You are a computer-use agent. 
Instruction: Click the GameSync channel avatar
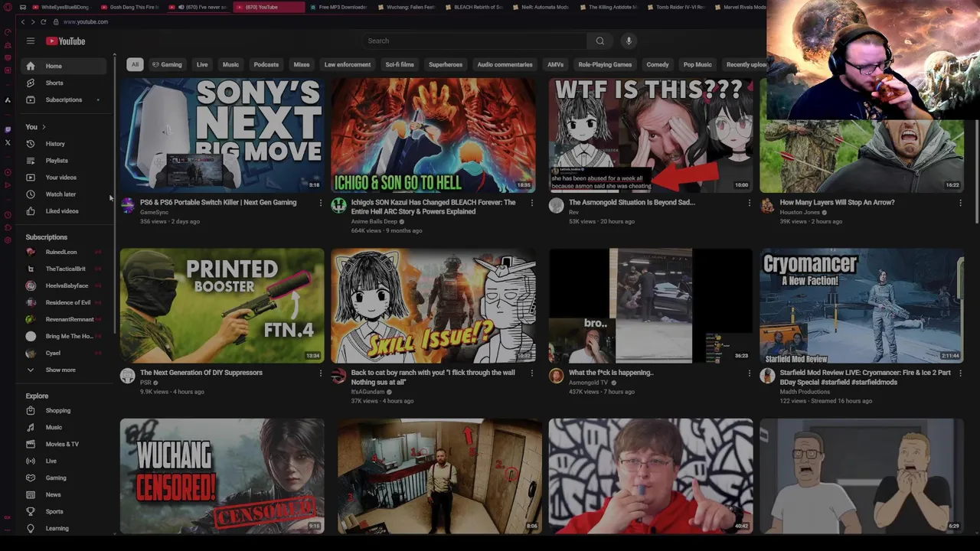coord(128,205)
